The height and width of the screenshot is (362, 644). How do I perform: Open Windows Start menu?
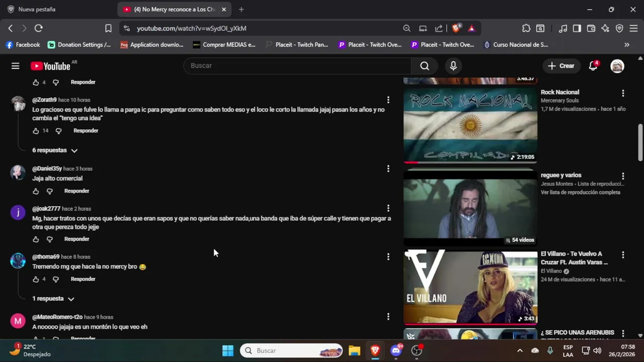(228, 350)
